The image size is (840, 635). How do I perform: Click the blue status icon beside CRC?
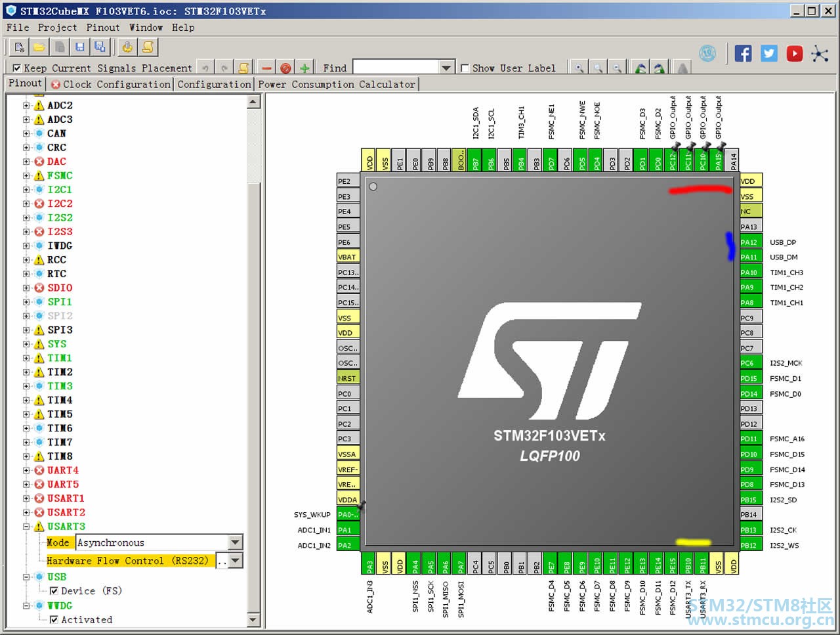pyautogui.click(x=39, y=147)
